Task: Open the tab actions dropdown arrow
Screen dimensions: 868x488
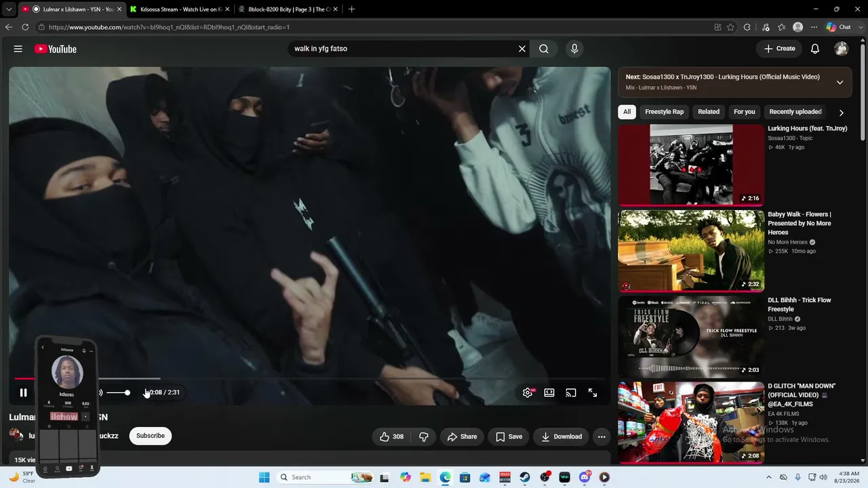Action: click(9, 9)
